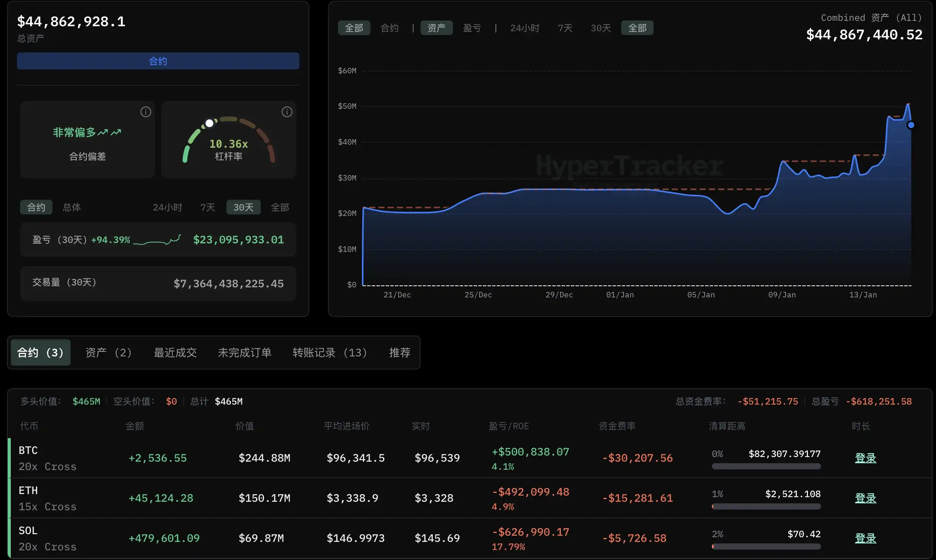936x560 pixels.
Task: Click the blue endpoint marker on chart
Action: coord(911,125)
